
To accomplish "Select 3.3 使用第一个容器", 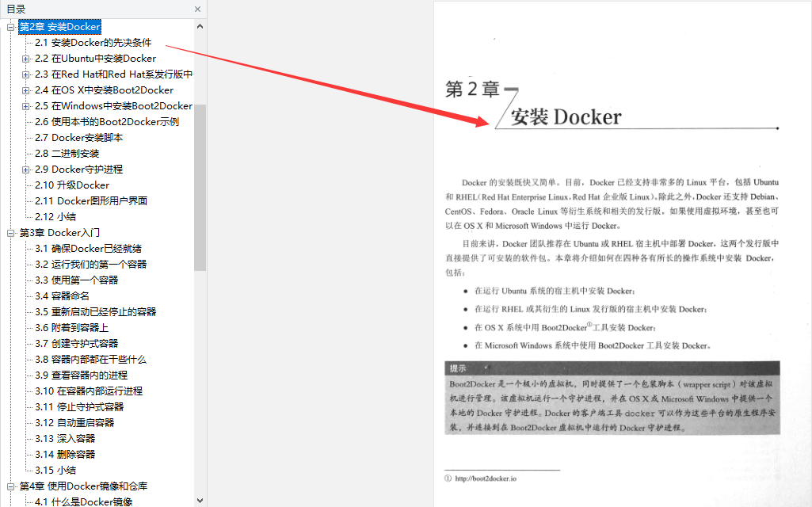I will click(x=77, y=280).
